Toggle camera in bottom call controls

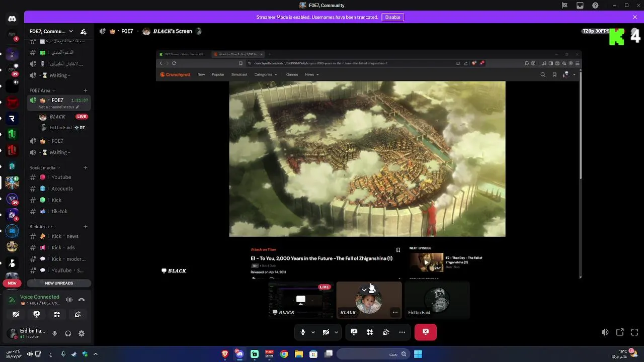pos(326,332)
